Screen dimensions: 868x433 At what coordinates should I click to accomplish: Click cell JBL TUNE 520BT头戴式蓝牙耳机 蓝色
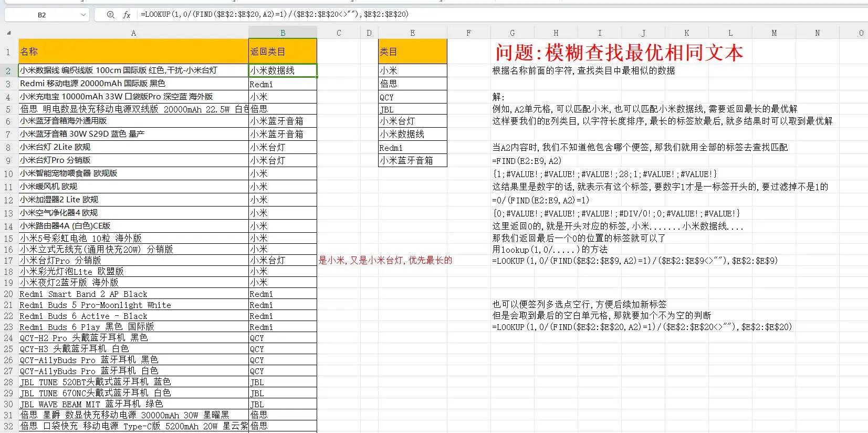(x=133, y=383)
